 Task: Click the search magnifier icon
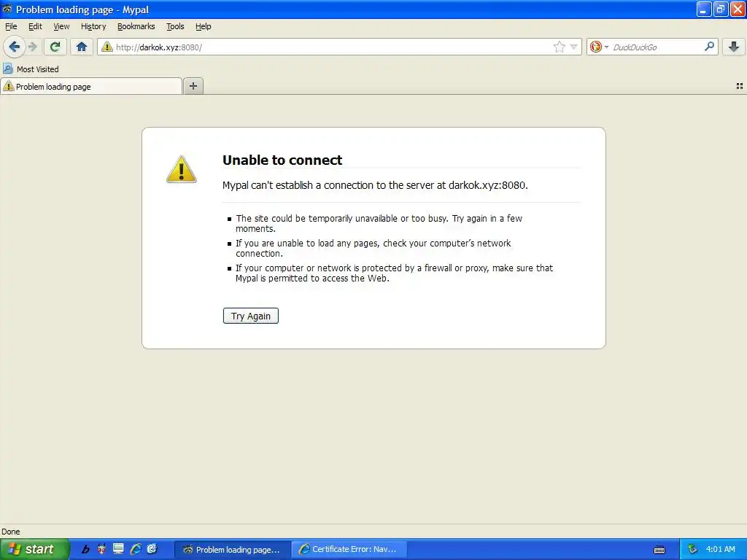pyautogui.click(x=709, y=46)
